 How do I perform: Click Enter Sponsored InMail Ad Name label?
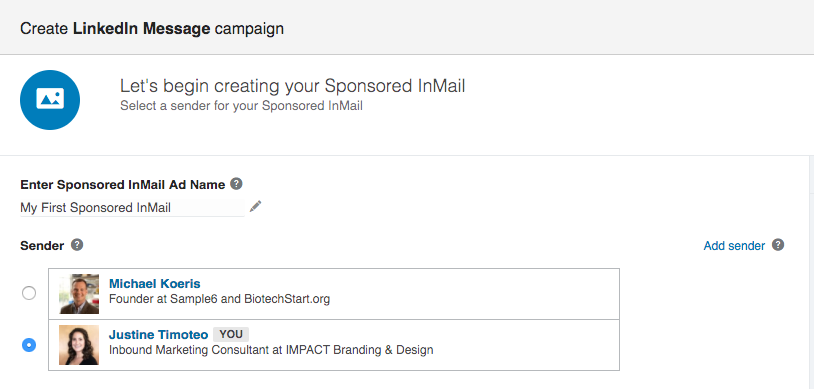[123, 184]
